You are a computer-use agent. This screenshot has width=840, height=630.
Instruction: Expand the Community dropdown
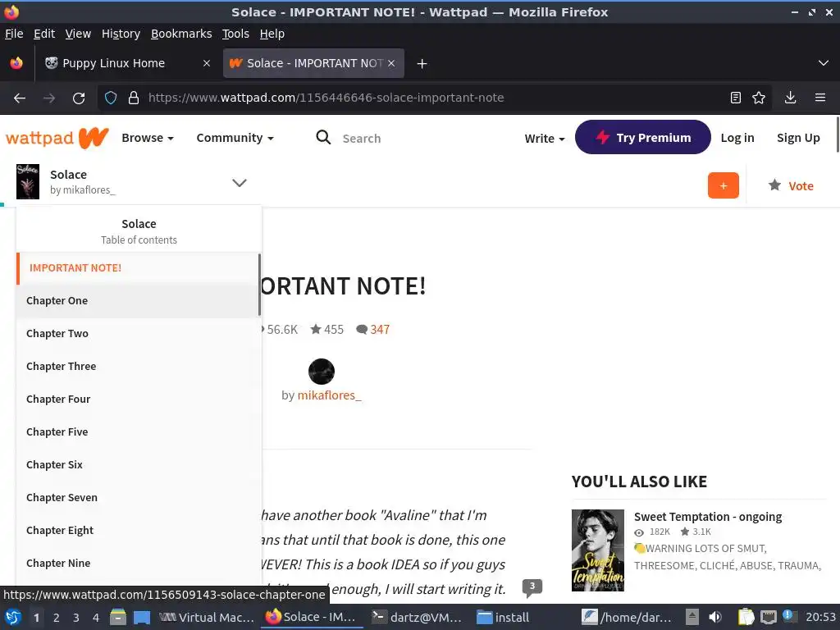point(235,138)
